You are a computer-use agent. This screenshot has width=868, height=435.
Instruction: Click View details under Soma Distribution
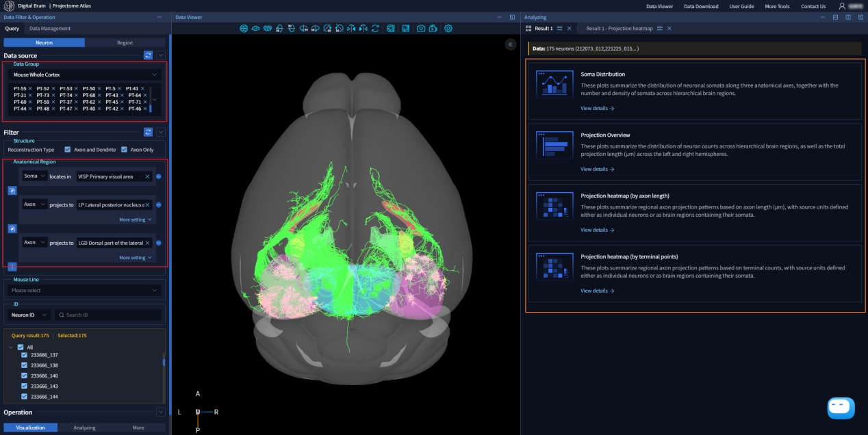[597, 108]
